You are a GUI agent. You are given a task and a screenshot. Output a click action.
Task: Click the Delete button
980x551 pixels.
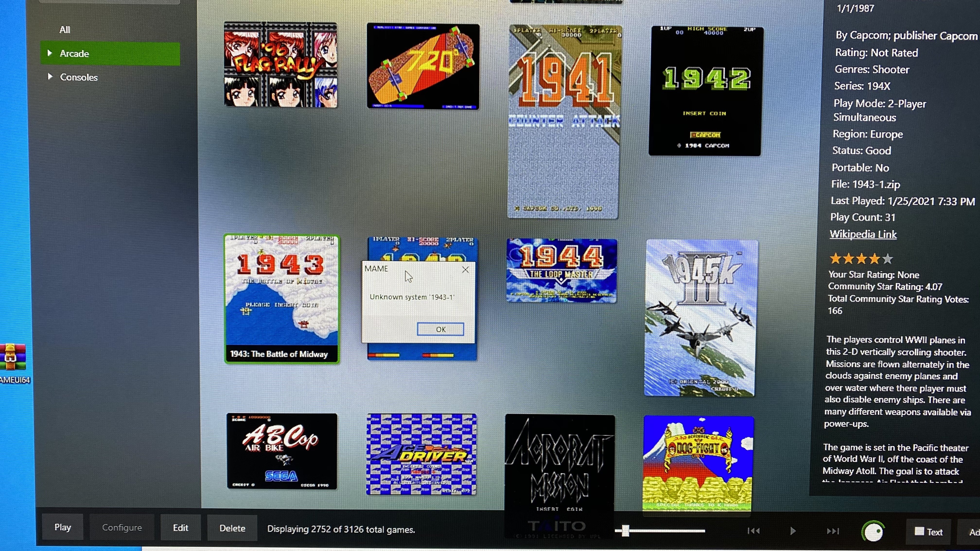(x=232, y=528)
